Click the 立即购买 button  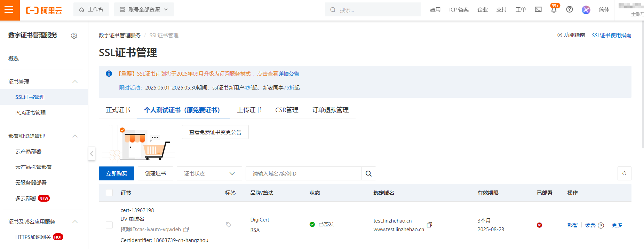(117, 173)
